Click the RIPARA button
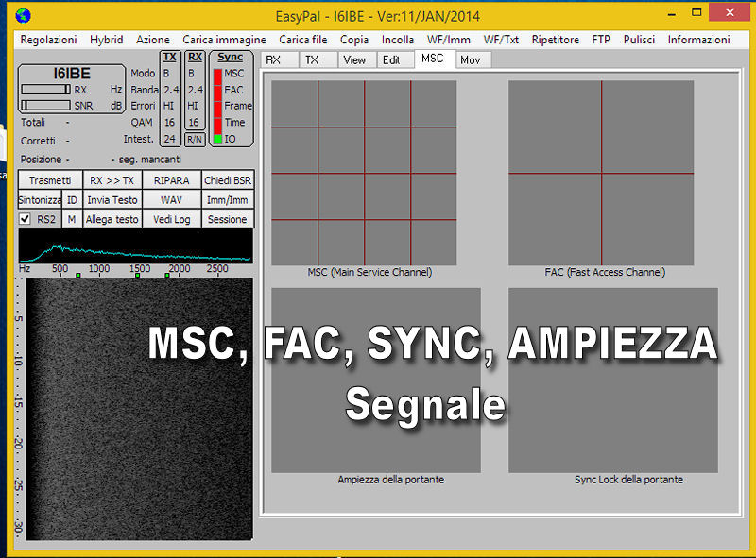The width and height of the screenshot is (756, 558). click(172, 180)
